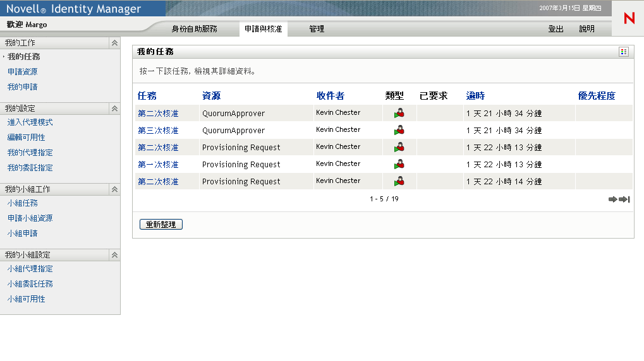Viewport: 644px width, 361px height.
Task: Click the last page arrow icon
Action: pyautogui.click(x=624, y=199)
